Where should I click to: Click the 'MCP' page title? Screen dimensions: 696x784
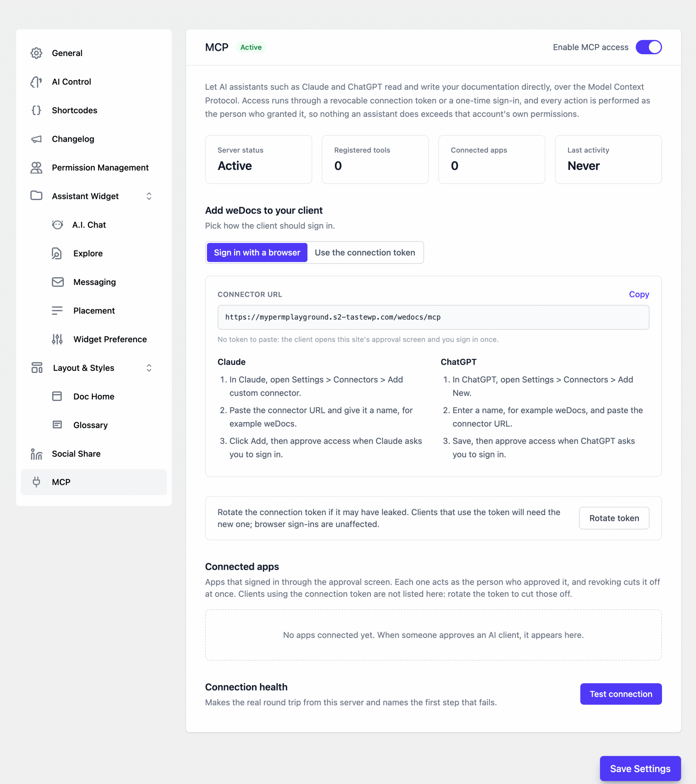pyautogui.click(x=217, y=47)
